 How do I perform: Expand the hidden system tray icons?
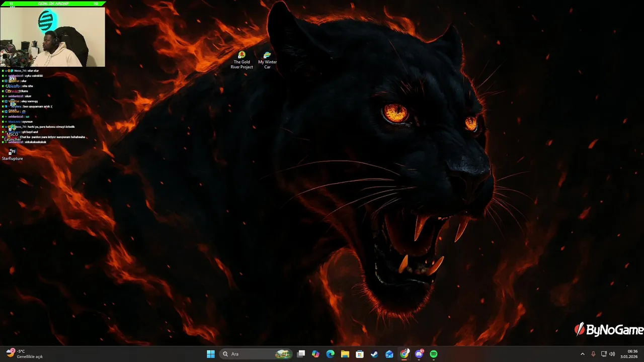coord(583,354)
